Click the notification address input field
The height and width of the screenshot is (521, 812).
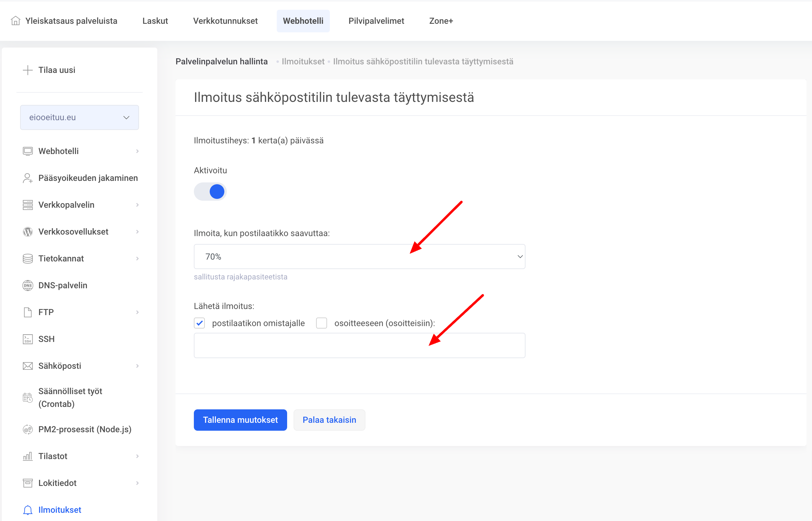(359, 345)
